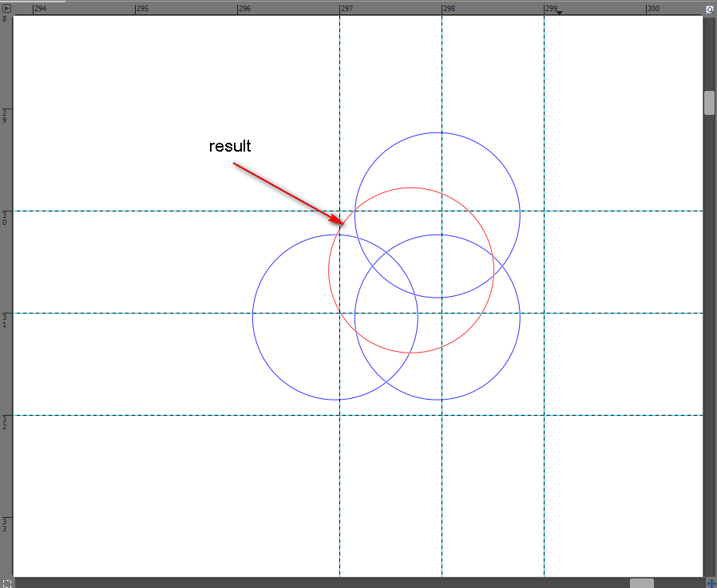
Task: Click the 31 mark on the vertical ruler
Action: point(5,320)
